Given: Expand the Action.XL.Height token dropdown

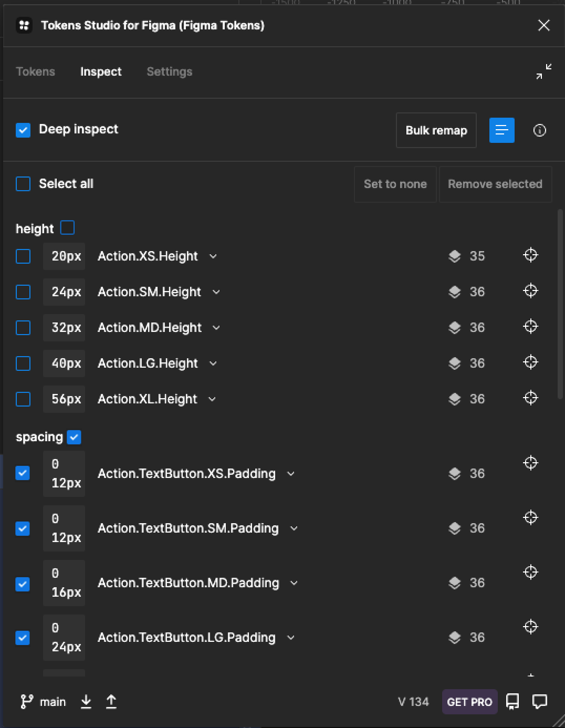Looking at the screenshot, I should (x=212, y=399).
